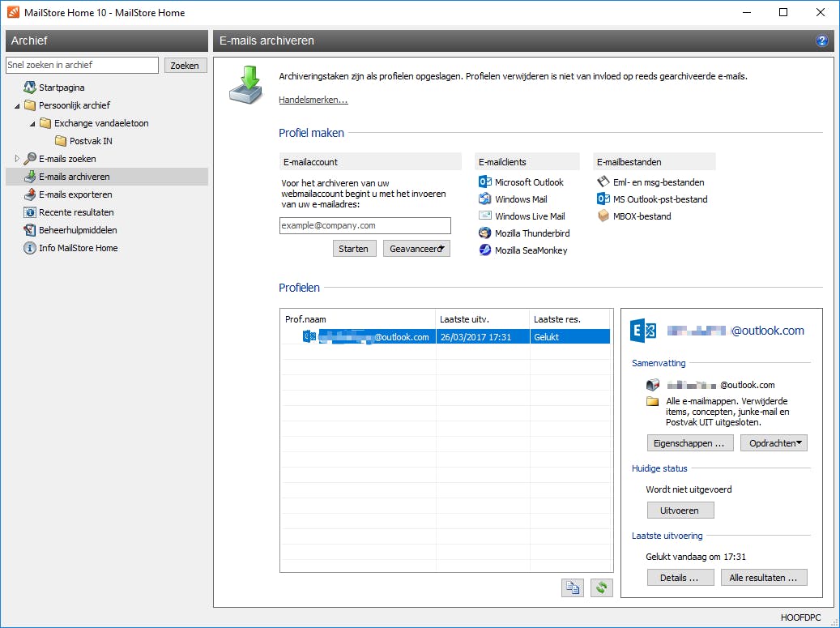Click the Gelukt result cell
The image size is (840, 628).
tap(569, 337)
